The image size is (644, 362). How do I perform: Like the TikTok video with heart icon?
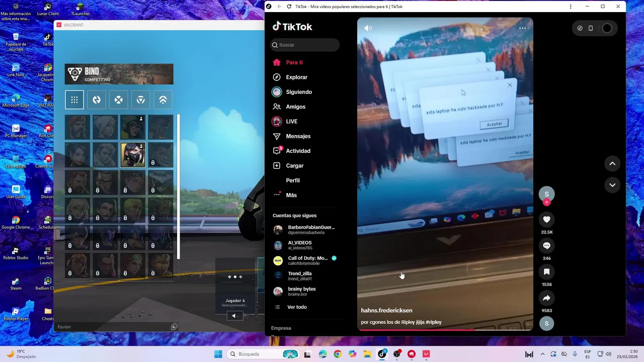pyautogui.click(x=546, y=219)
